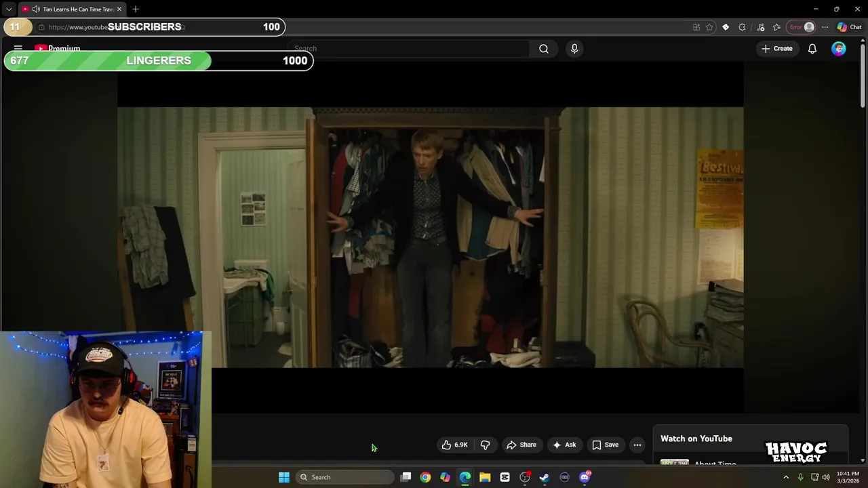Viewport: 868px width, 488px height.
Task: Switch to Microsoft Edge in the taskbar
Action: (x=465, y=477)
